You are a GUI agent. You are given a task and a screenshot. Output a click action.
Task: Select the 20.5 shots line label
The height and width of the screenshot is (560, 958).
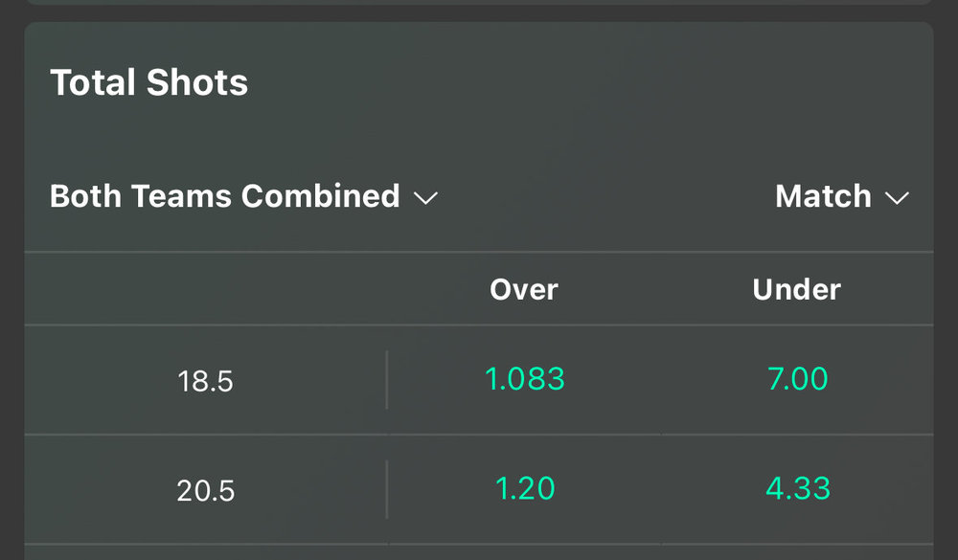point(205,491)
